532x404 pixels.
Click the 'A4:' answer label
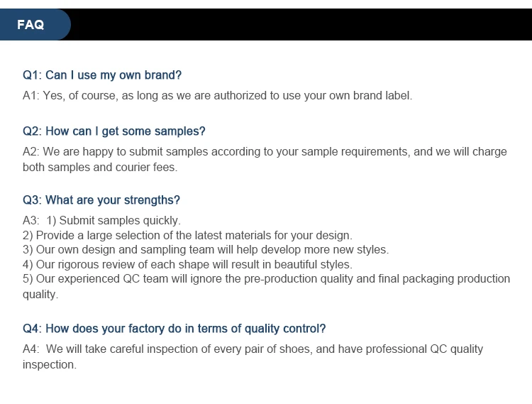(31, 349)
